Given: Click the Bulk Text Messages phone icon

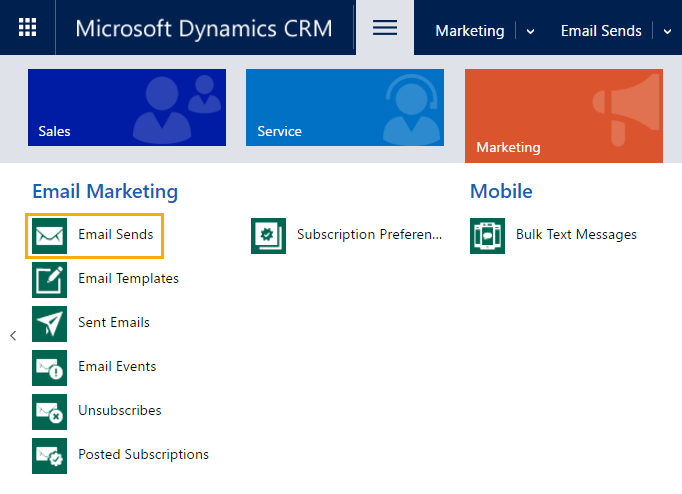Looking at the screenshot, I should (x=488, y=235).
